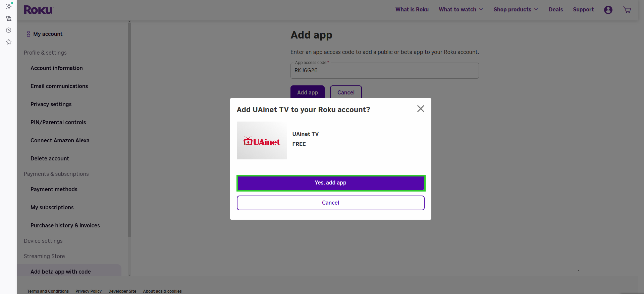Expand the Shop products dropdown
644x294 pixels.
(516, 10)
